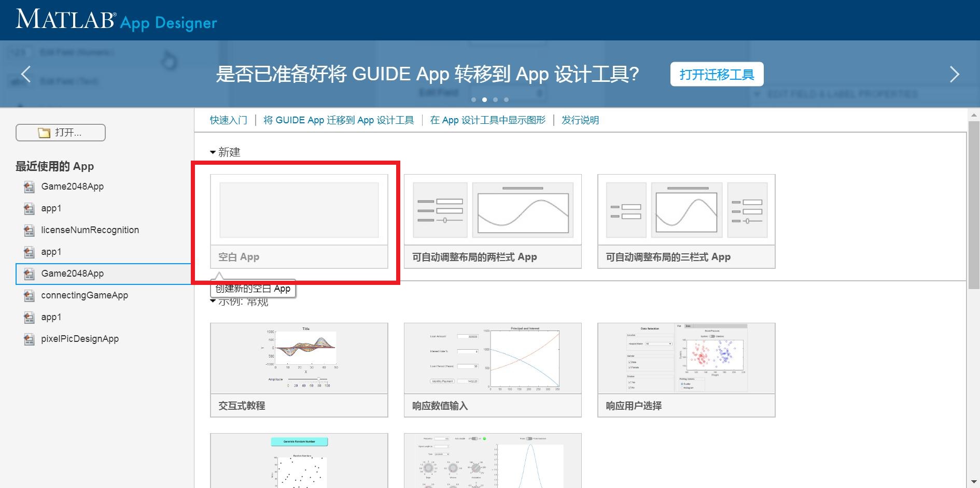Open the 发行说明 release notes link
Image resolution: width=980 pixels, height=488 pixels.
coord(580,120)
